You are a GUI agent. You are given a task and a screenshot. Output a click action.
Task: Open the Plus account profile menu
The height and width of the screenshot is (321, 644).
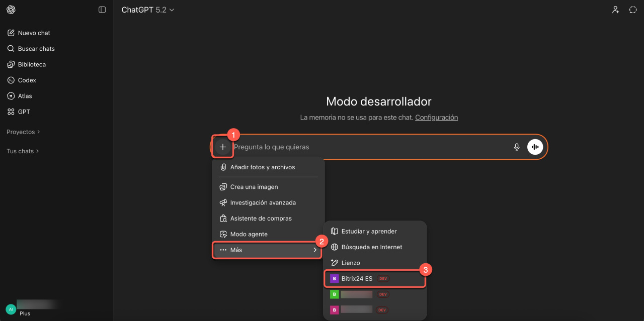point(30,308)
